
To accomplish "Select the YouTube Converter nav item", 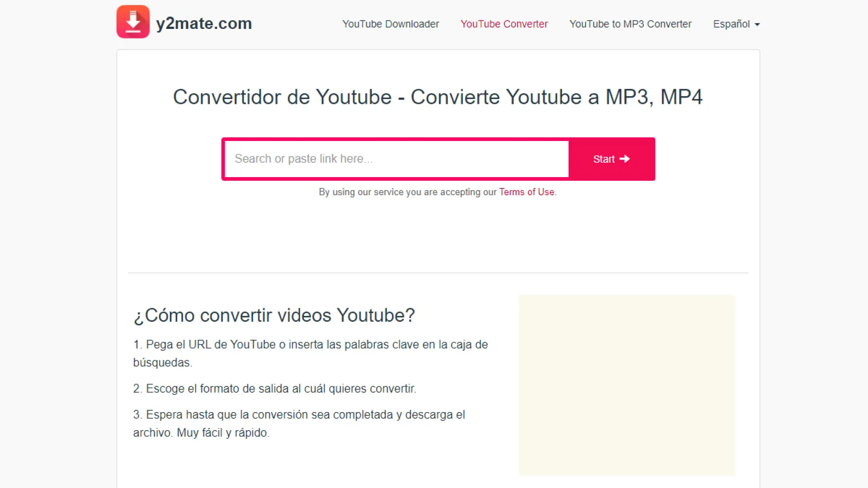I will click(x=504, y=24).
